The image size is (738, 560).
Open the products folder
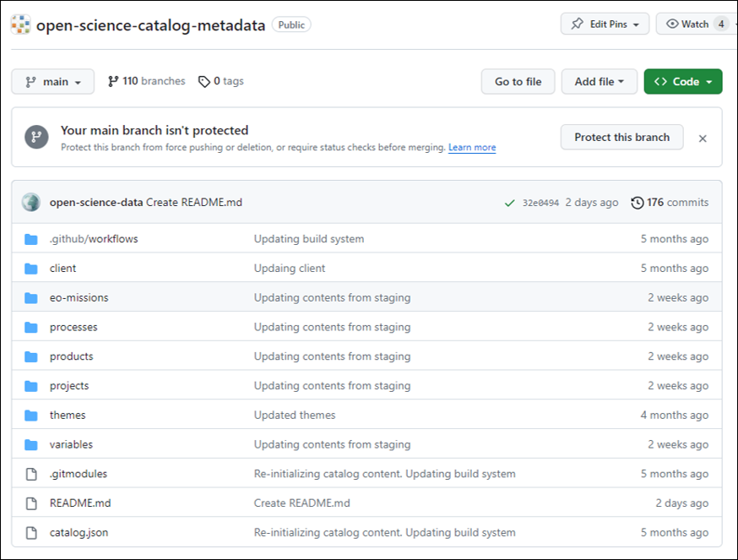coord(72,356)
